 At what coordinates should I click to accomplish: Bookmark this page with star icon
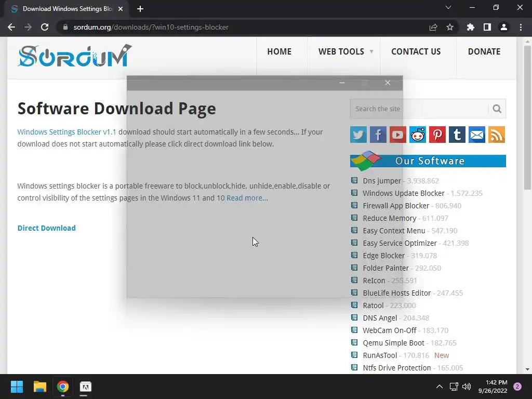pyautogui.click(x=450, y=27)
